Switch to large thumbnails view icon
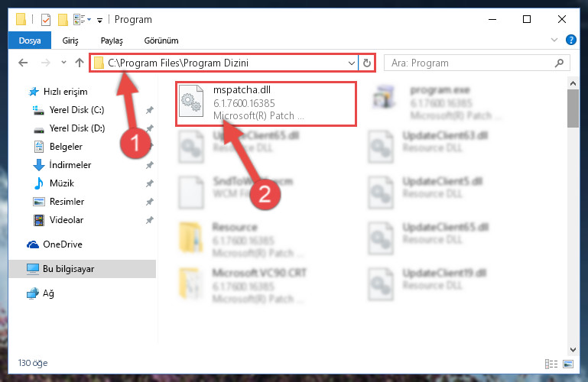This screenshot has width=588, height=382. coord(568,364)
